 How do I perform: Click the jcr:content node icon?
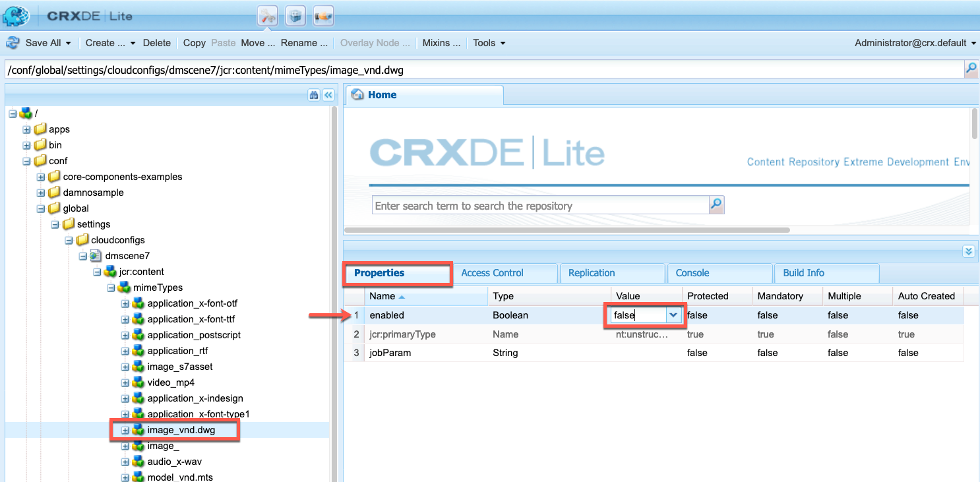coord(109,272)
